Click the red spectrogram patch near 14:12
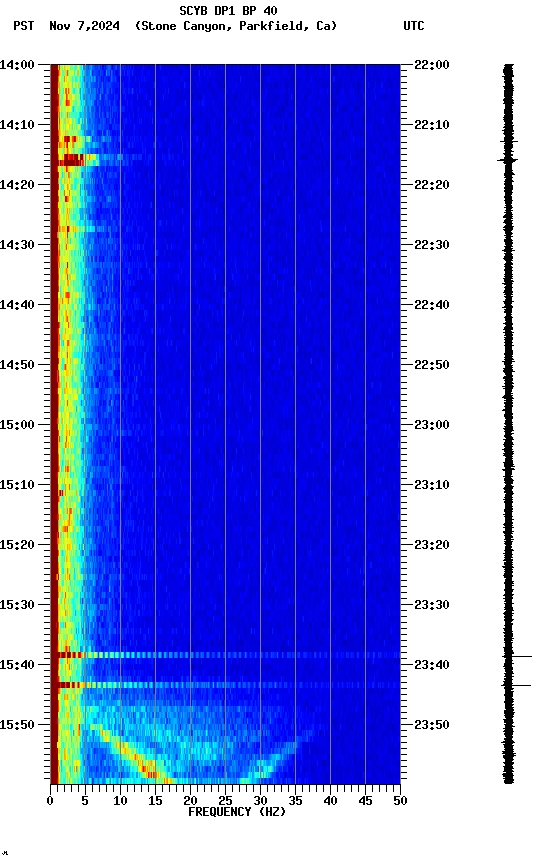The height and width of the screenshot is (864, 552). coord(70,139)
